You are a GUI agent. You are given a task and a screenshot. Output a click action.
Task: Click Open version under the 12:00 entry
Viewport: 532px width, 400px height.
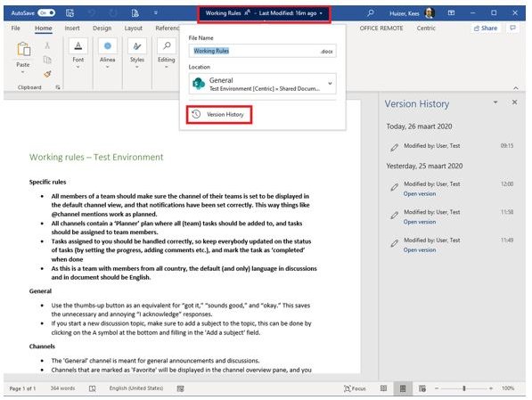pos(420,193)
